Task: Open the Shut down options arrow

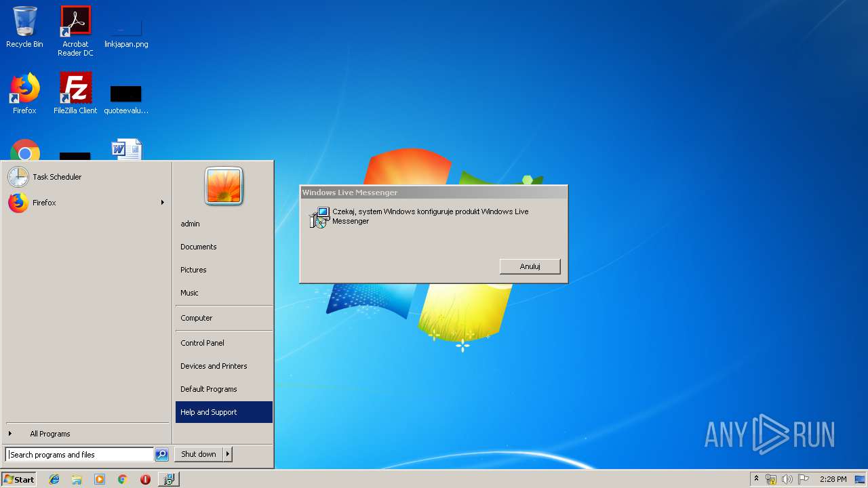Action: click(228, 454)
